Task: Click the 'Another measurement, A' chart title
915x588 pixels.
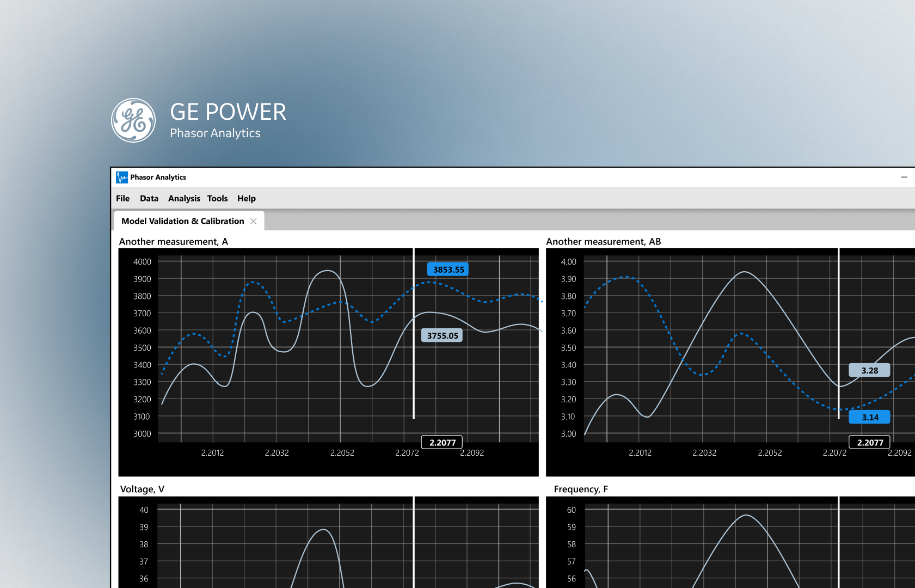Action: [x=174, y=241]
